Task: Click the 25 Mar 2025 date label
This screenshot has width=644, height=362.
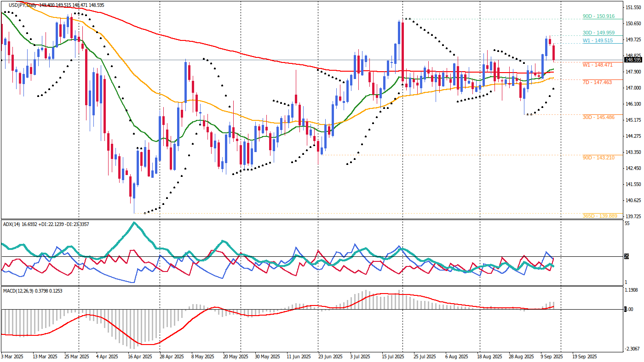Action: [x=77, y=356]
